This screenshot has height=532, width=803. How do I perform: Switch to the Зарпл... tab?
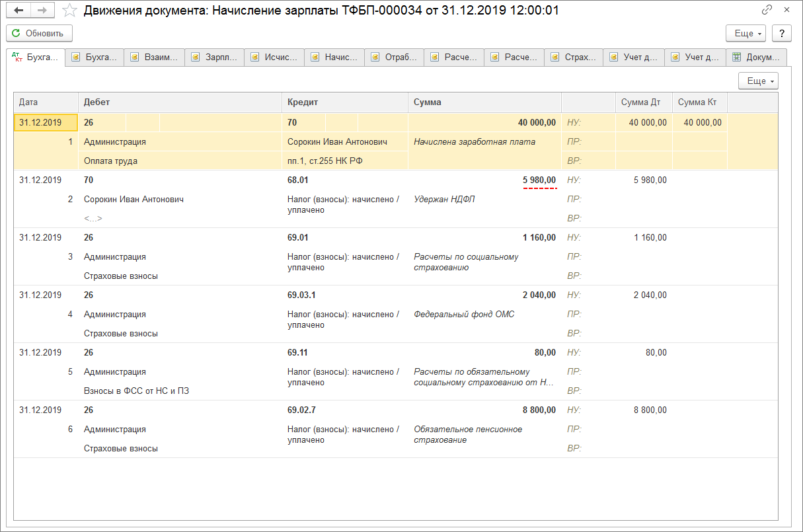click(214, 57)
